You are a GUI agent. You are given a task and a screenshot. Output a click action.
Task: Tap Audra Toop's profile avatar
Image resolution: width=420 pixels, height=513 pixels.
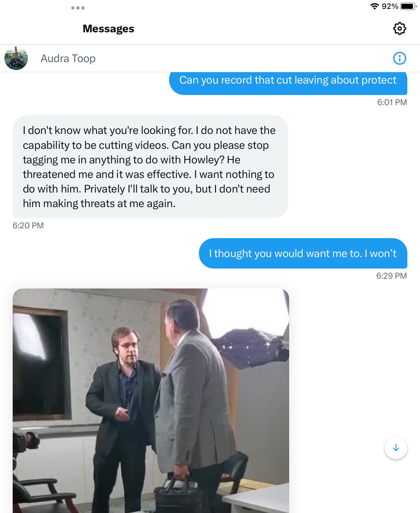point(16,58)
